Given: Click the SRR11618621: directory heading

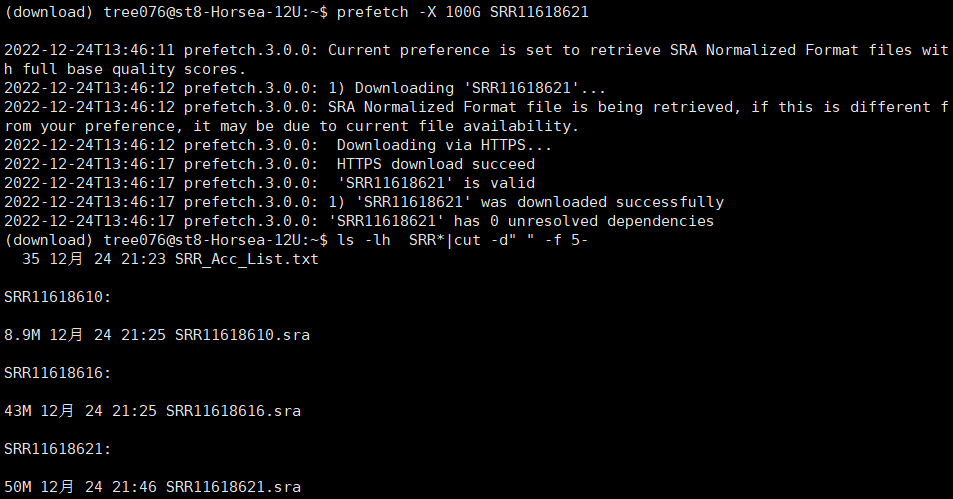Looking at the screenshot, I should [x=58, y=449].
